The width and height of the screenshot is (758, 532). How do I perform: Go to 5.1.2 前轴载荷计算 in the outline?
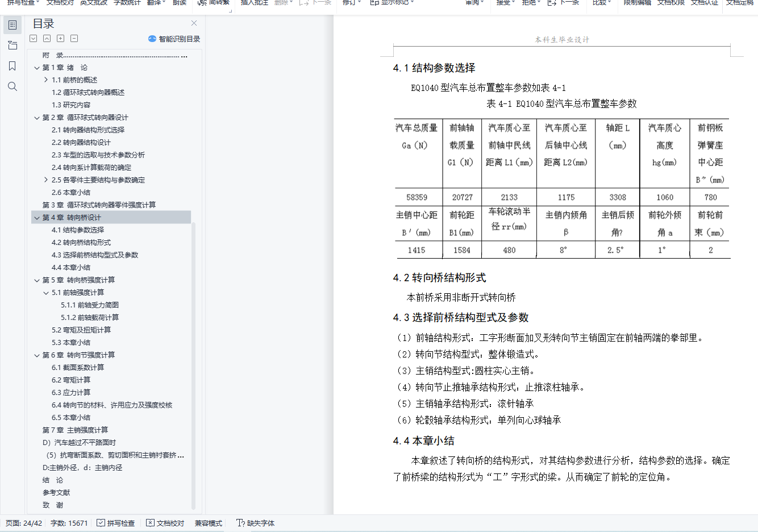(x=90, y=318)
